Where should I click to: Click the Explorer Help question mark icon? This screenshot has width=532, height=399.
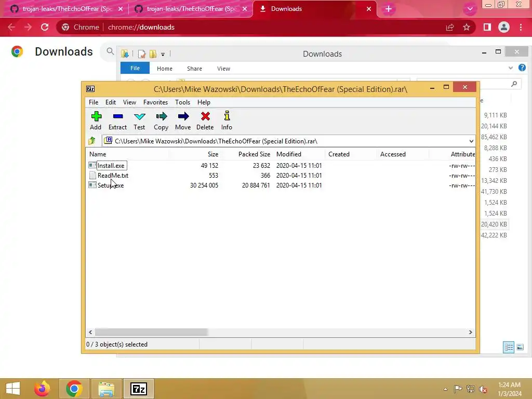(522, 68)
